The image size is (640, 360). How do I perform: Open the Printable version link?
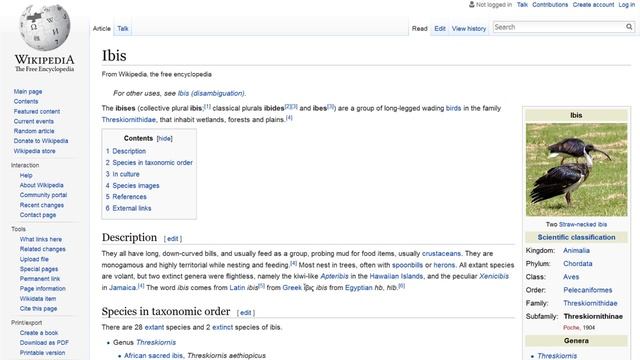tap(42, 353)
